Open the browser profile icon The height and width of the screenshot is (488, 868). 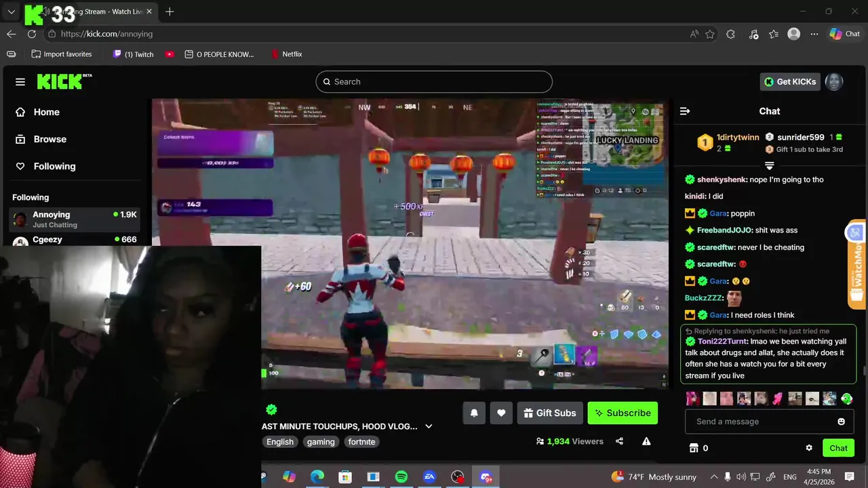coord(794,34)
